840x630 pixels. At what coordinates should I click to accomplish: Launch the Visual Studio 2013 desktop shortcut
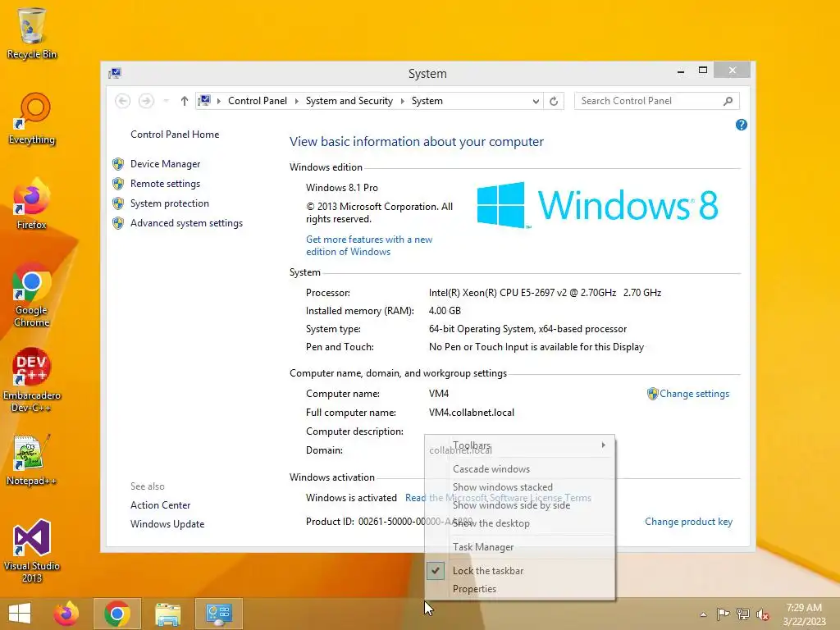32,551
